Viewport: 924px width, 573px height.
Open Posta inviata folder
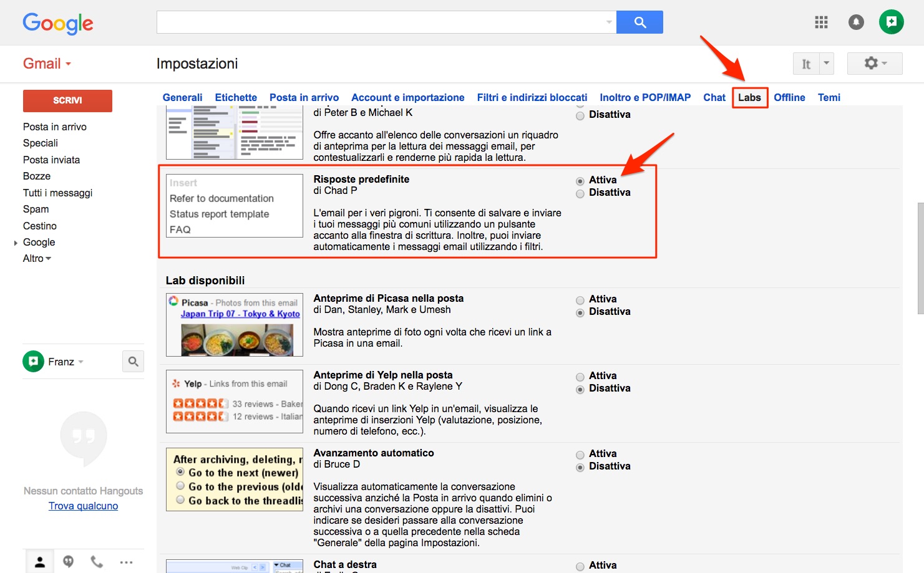(51, 160)
